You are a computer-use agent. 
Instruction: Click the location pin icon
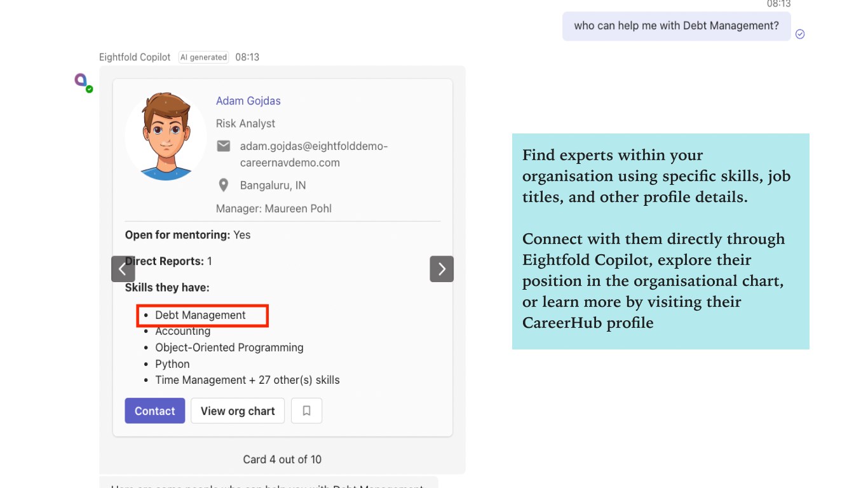(x=224, y=186)
